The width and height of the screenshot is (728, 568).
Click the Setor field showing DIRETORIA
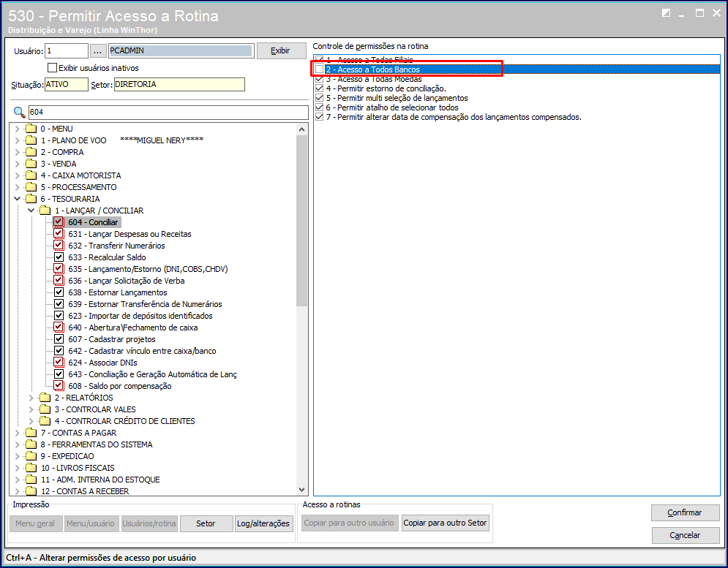pyautogui.click(x=179, y=85)
